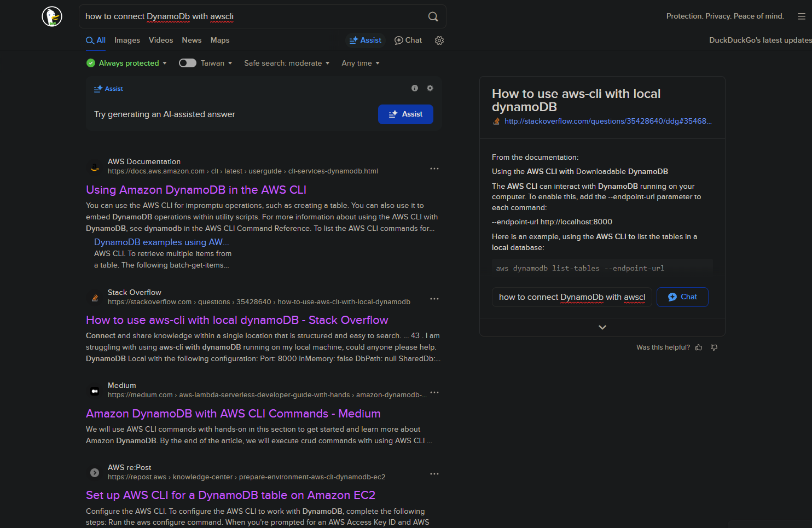Viewport: 812px width, 528px height.
Task: Click Stack Overflow icon in answer panel
Action: coord(496,121)
